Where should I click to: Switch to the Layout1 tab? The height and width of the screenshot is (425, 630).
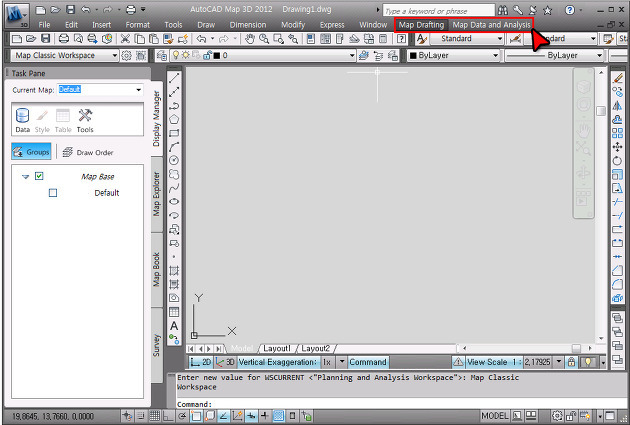[x=276, y=348]
